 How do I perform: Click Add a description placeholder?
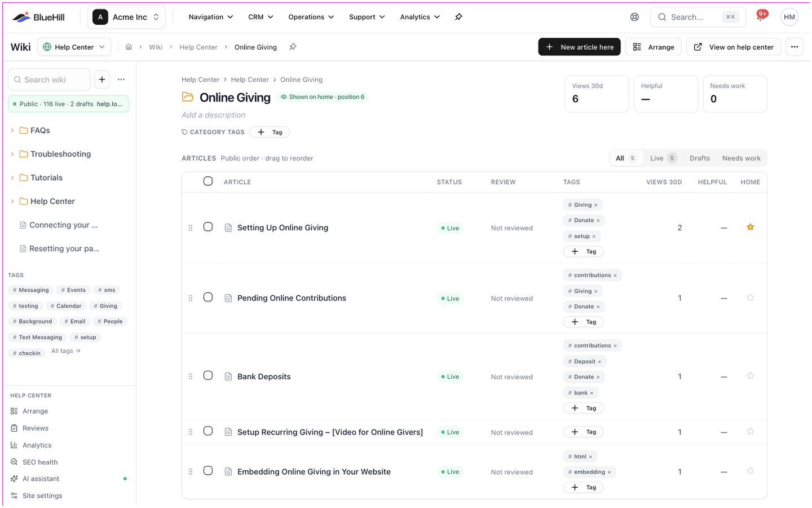pos(213,115)
